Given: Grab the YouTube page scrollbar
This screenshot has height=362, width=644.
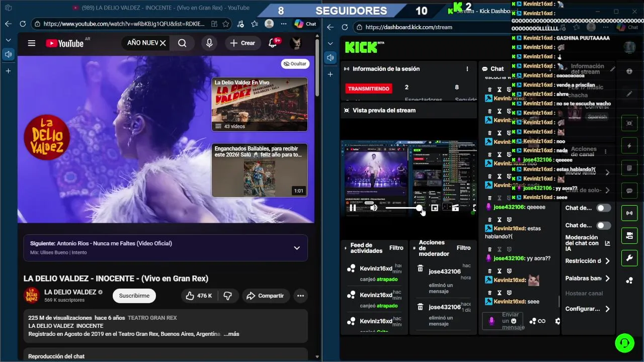Looking at the screenshot, I should coord(317,68).
